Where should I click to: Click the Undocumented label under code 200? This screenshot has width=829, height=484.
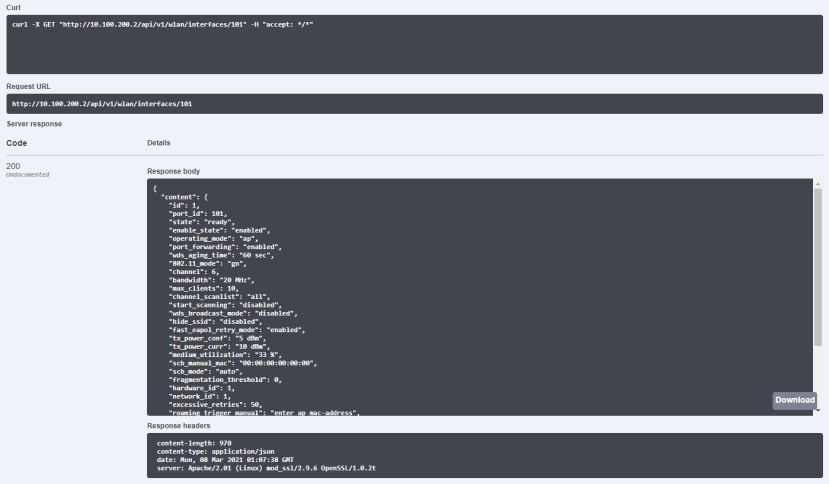coord(27,175)
